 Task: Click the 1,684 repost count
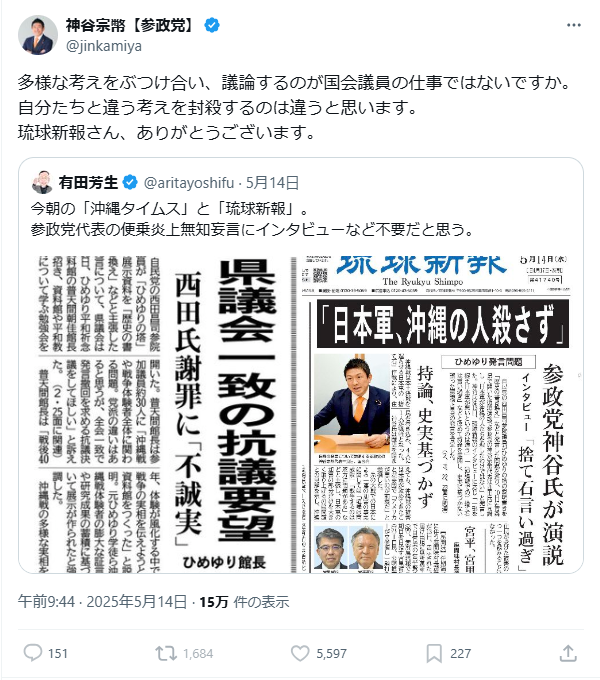click(x=198, y=654)
